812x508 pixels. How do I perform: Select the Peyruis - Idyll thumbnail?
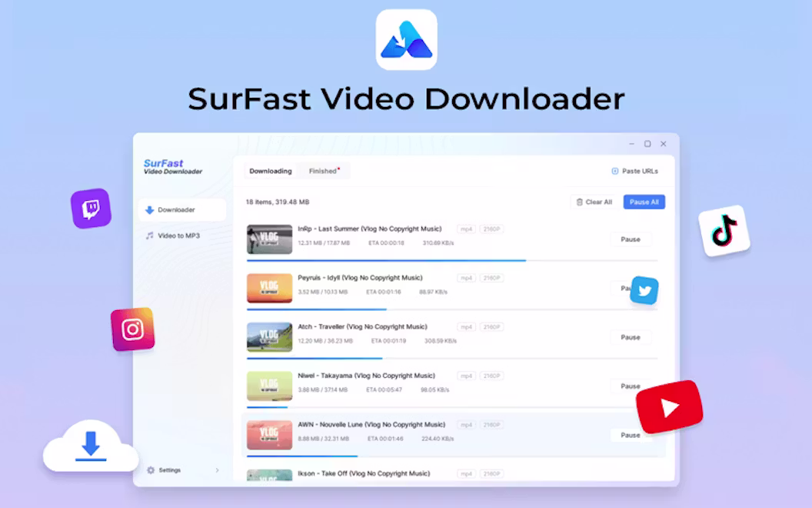tap(269, 288)
